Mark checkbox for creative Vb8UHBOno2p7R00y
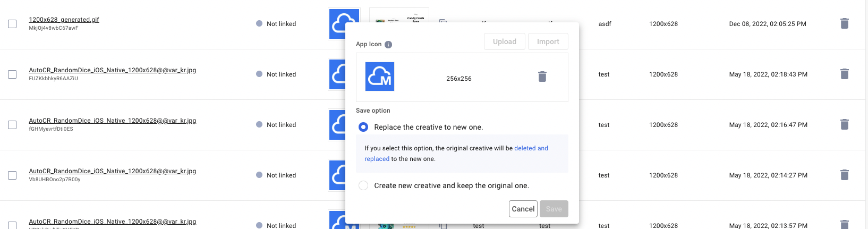 click(12, 175)
